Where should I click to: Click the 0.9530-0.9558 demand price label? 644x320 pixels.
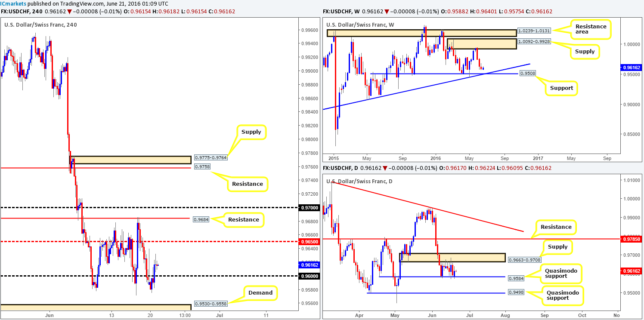point(211,304)
